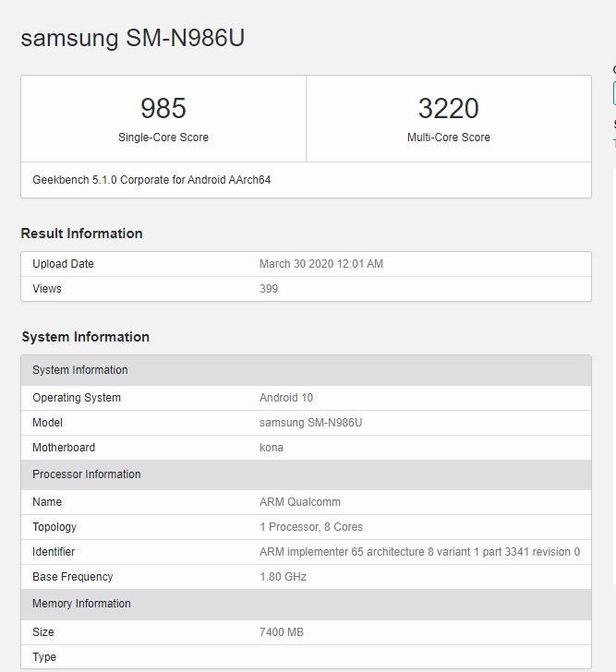Click the 'Topology' row label

54,527
